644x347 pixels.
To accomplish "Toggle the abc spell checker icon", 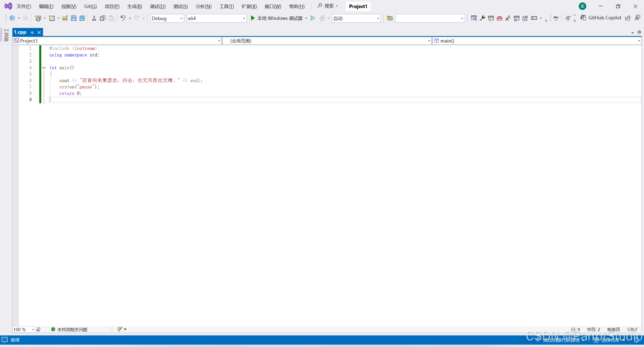I will (x=556, y=18).
